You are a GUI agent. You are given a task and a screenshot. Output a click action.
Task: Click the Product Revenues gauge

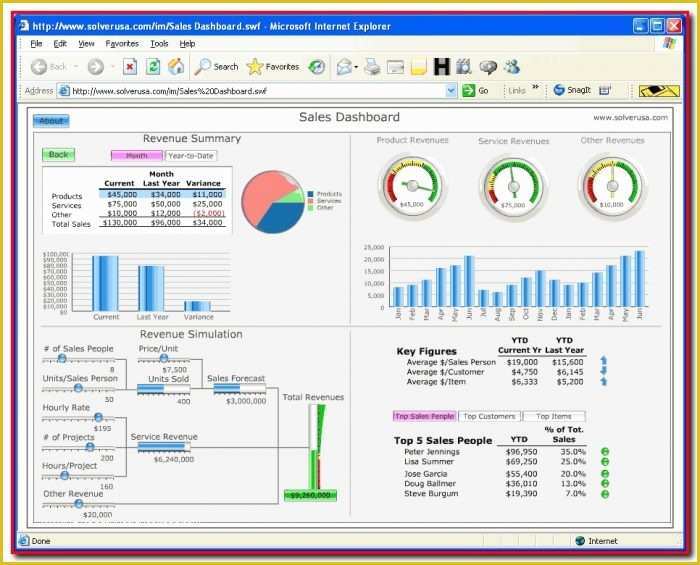(x=412, y=185)
